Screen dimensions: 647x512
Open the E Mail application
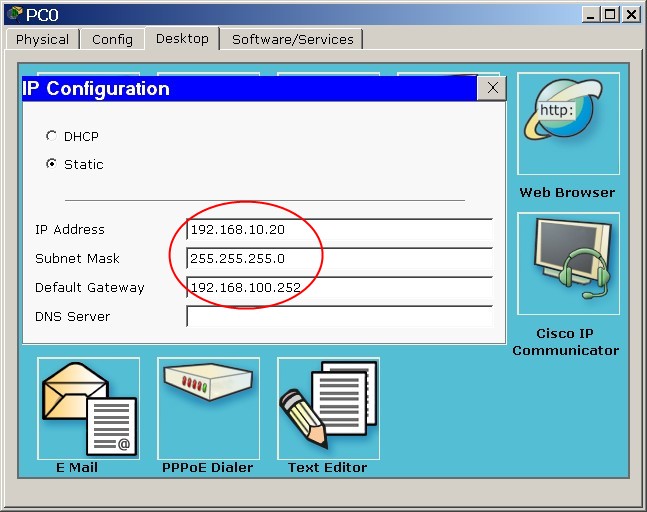88,408
